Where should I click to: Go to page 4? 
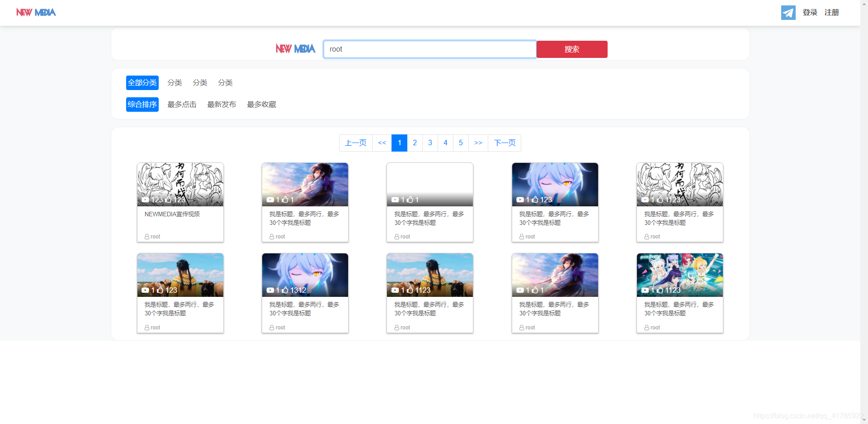pyautogui.click(x=446, y=143)
